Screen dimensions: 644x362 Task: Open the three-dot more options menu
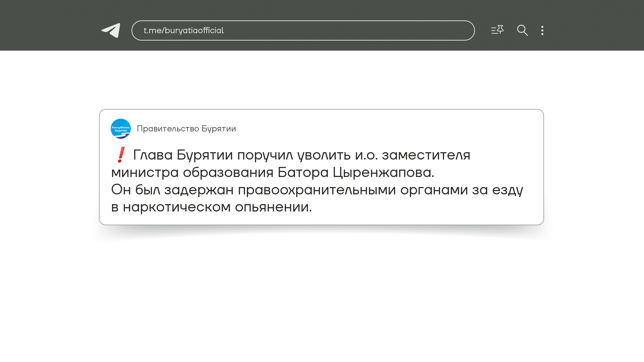tap(542, 31)
